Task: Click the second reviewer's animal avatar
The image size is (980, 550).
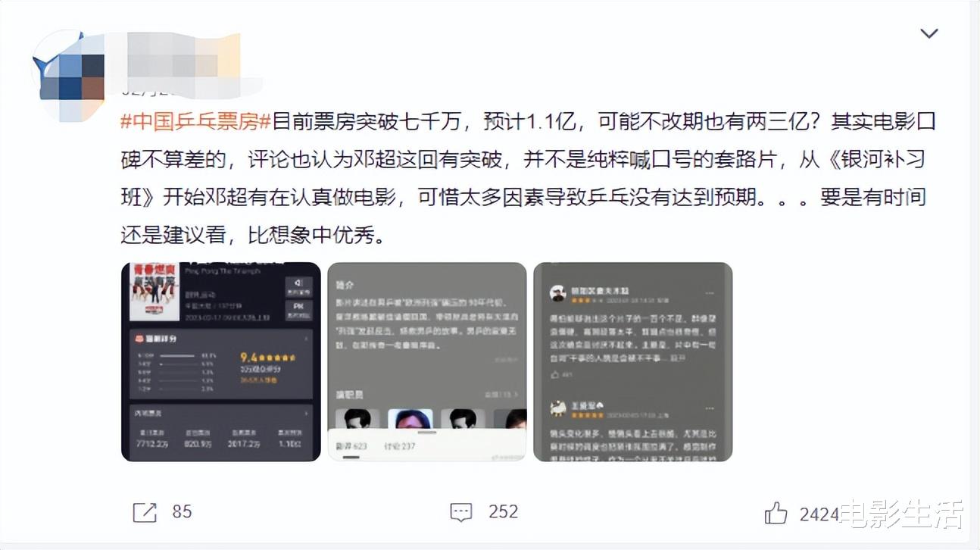Action: 558,408
